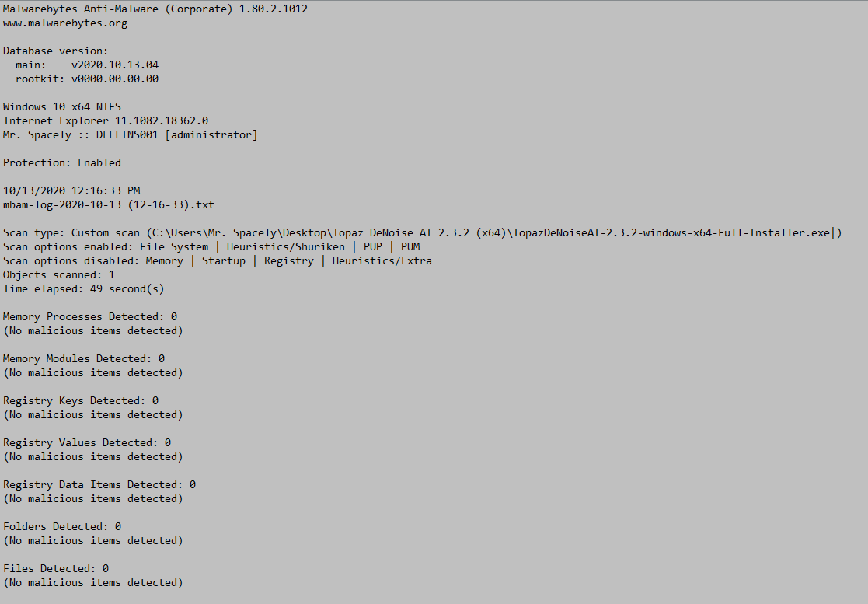The height and width of the screenshot is (604, 868).
Task: Click the Files Detected: 0 line
Action: pyautogui.click(x=56, y=568)
